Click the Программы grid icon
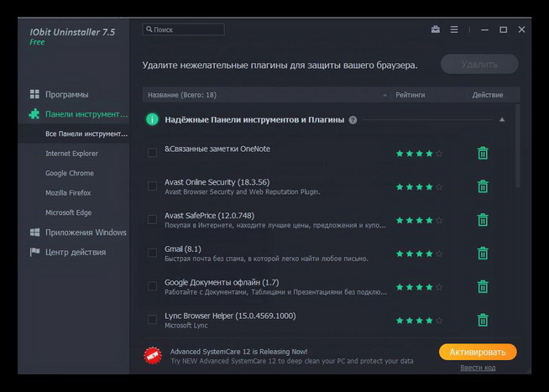The height and width of the screenshot is (392, 549). coord(34,94)
